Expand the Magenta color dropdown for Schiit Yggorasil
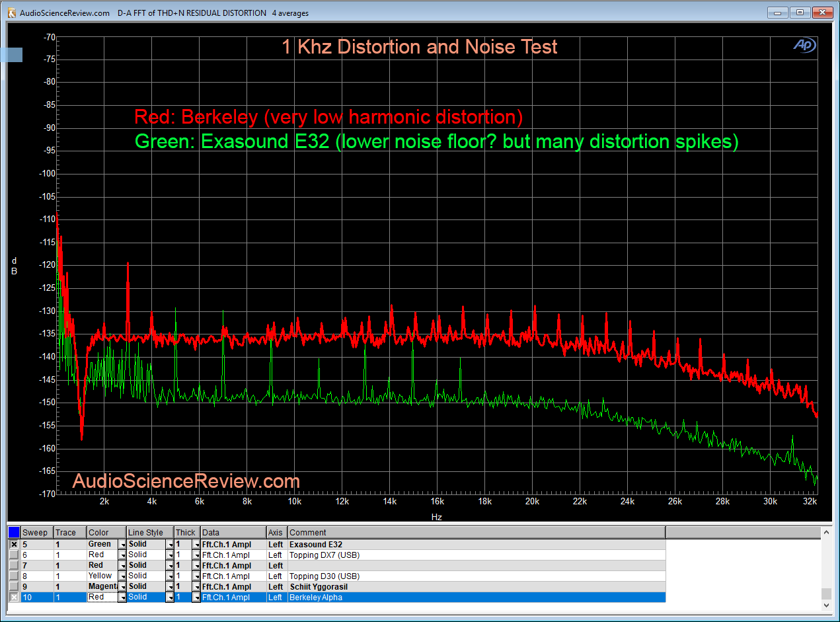840x622 pixels. (x=122, y=586)
